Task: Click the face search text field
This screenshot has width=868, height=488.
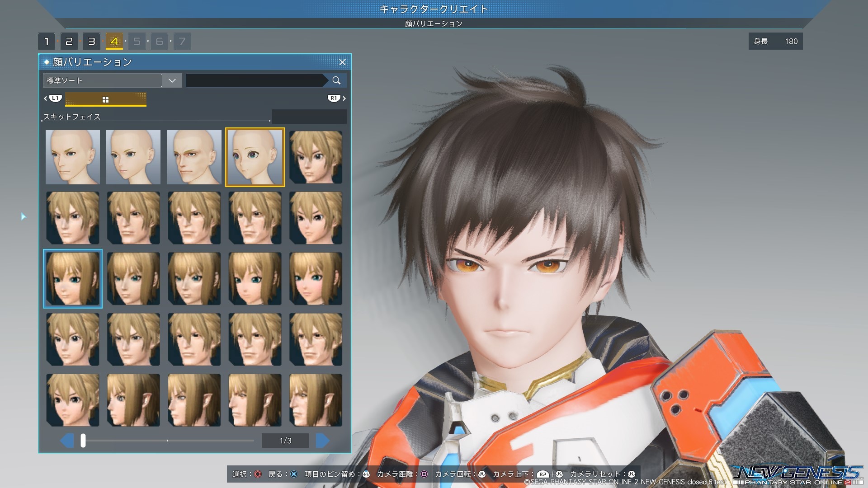Action: 254,80
